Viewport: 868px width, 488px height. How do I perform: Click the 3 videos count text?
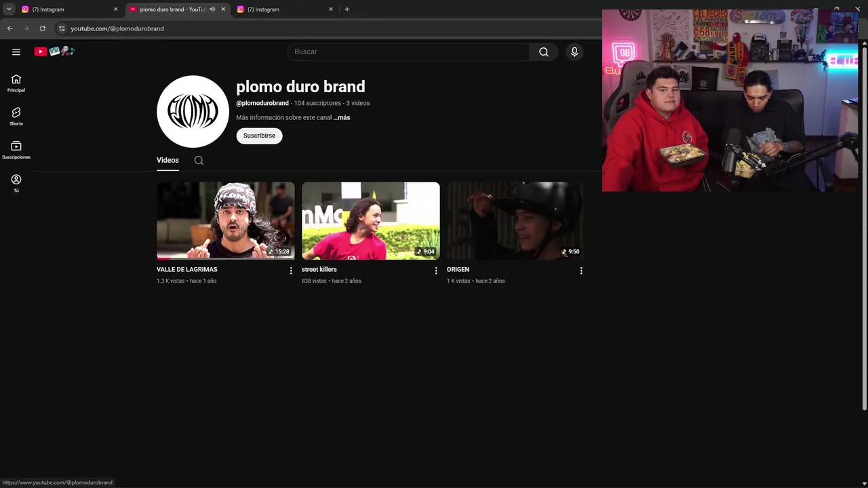tap(358, 103)
